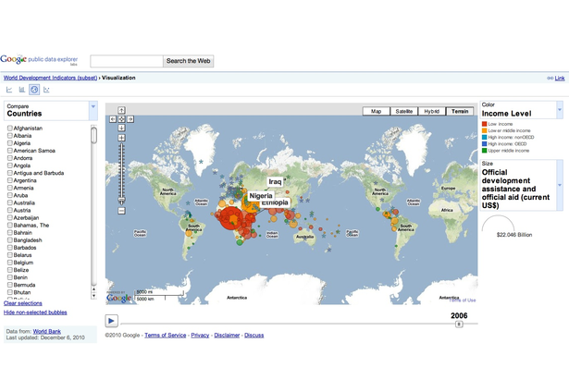This screenshot has height=392, width=569.
Task: Check the Bangladesh checkbox
Action: [x=10, y=240]
